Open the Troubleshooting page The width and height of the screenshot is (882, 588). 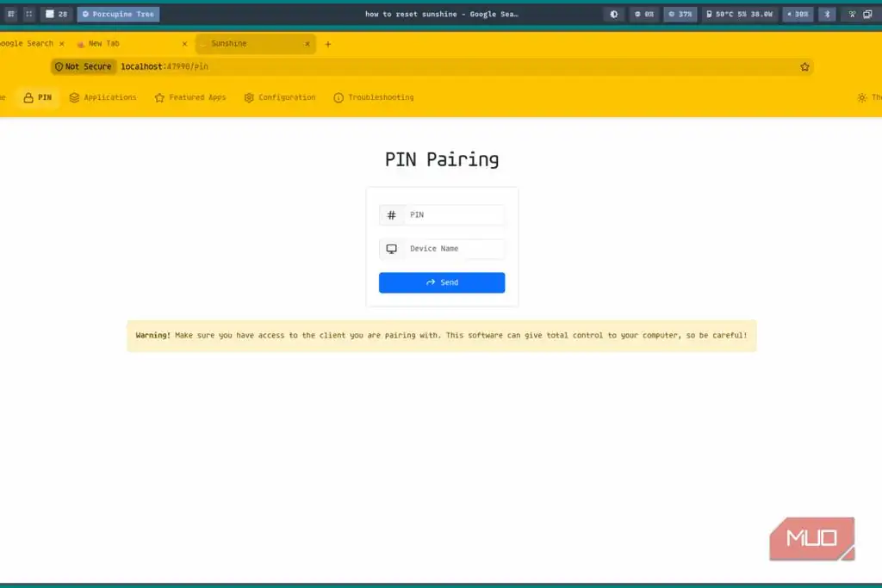pyautogui.click(x=374, y=97)
